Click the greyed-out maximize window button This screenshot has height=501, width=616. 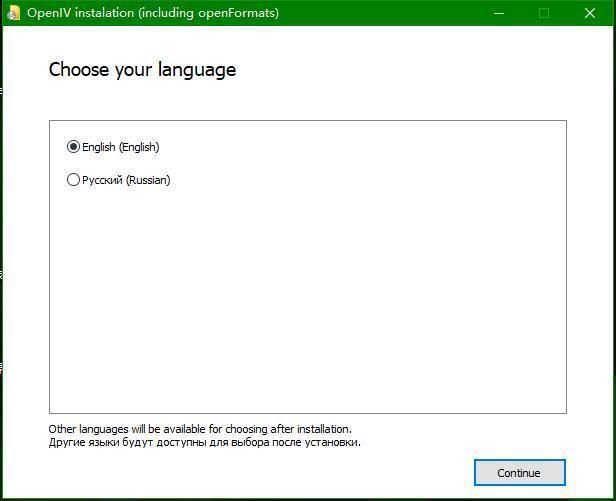coord(544,13)
